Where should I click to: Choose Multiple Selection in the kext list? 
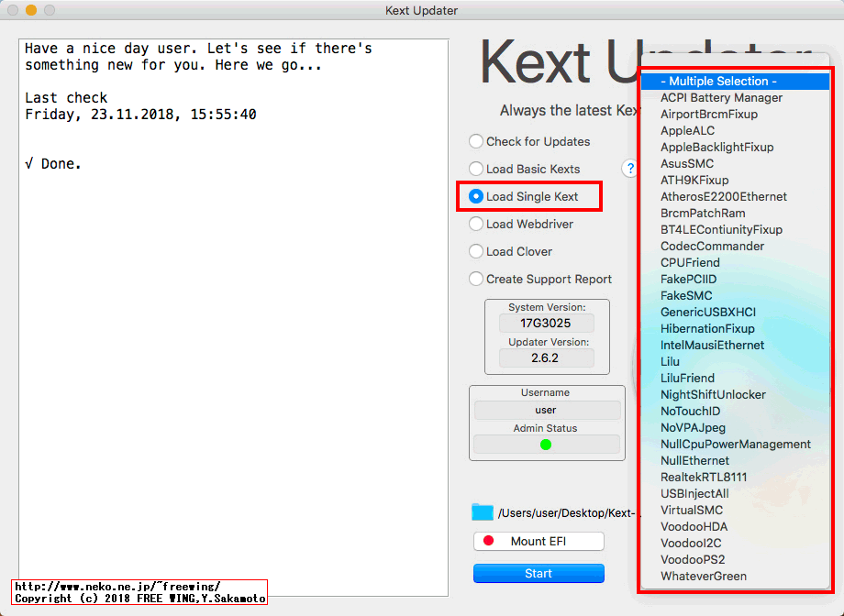coord(720,81)
